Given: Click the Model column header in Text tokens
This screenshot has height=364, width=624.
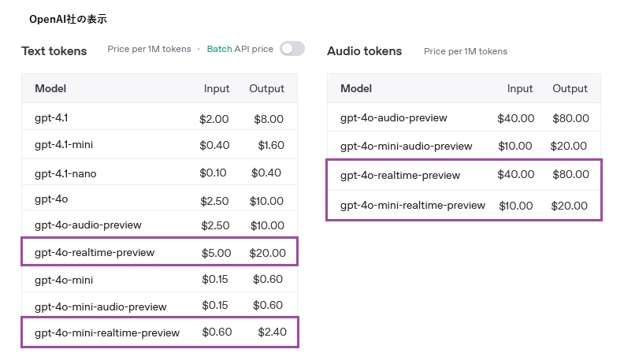Looking at the screenshot, I should click(50, 88).
